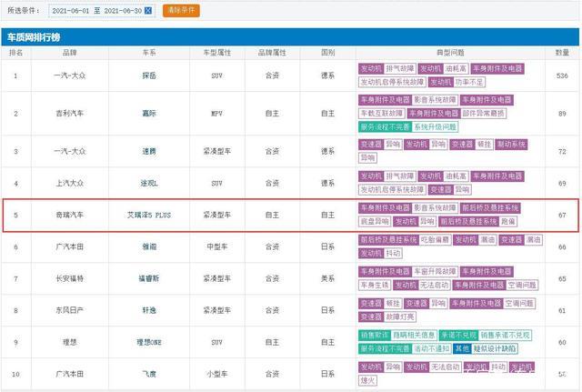Click the 吃胎偏磨 tag in 雅阁 row

click(x=435, y=240)
